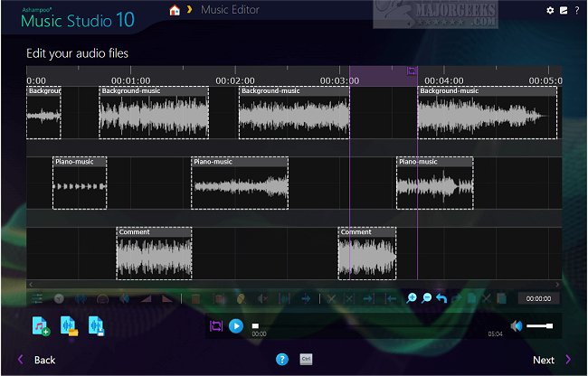This screenshot has width=588, height=376.
Task: Mute audio with the speaker icon
Action: [516, 325]
